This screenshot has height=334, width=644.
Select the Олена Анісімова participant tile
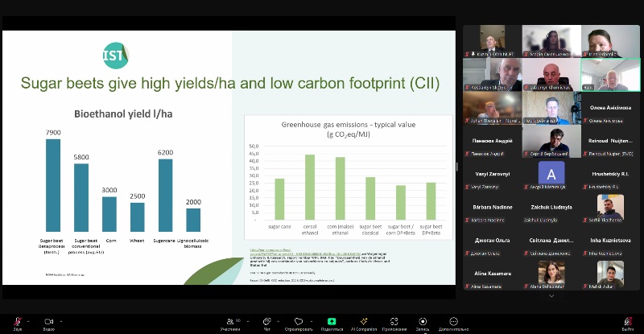(610, 108)
